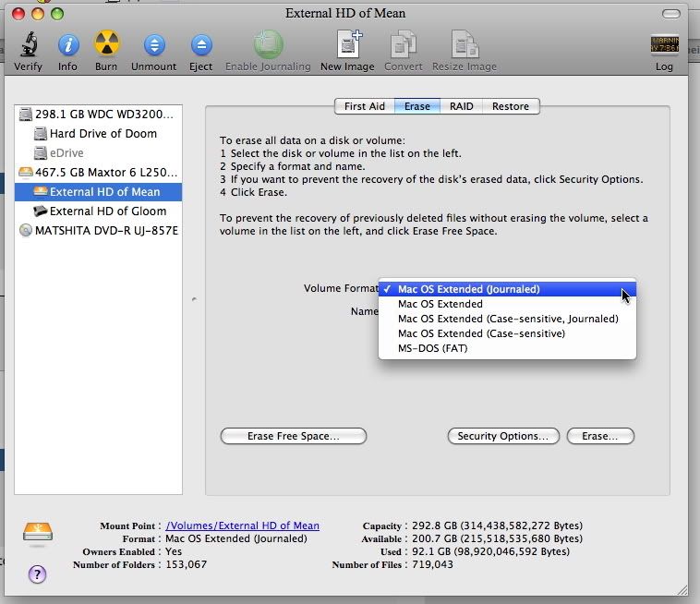The image size is (700, 604).
Task: Click the Erase... button
Action: (x=600, y=436)
